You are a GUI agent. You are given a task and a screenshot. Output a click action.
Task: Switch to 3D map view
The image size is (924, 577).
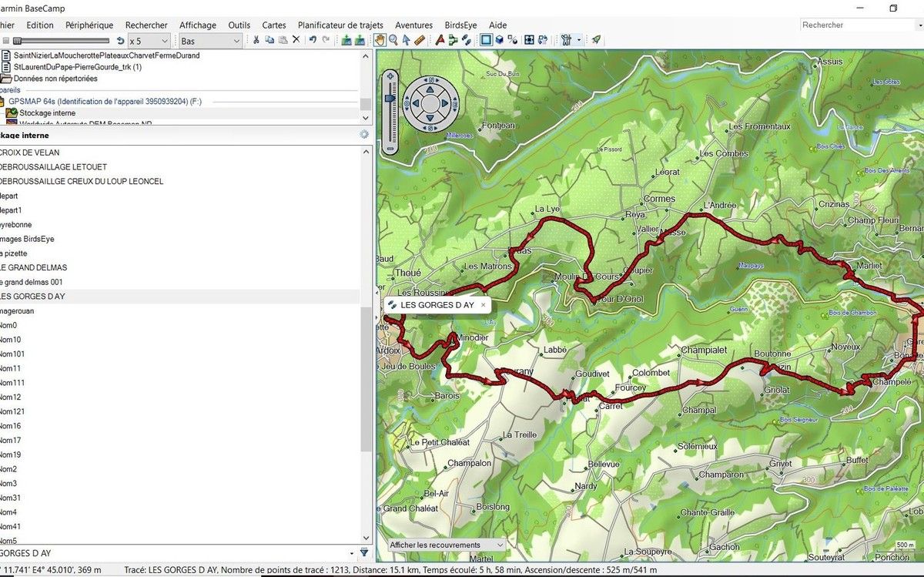[x=499, y=40]
